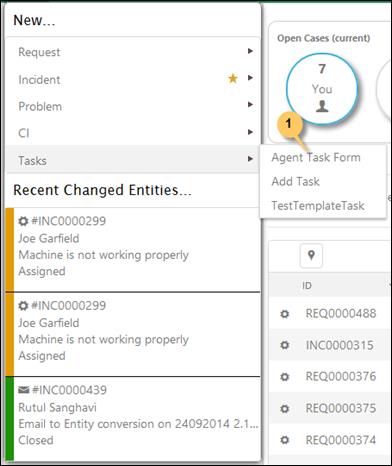Viewport: 392px width, 466px height.
Task: Click the New... heading
Action: pos(34,20)
